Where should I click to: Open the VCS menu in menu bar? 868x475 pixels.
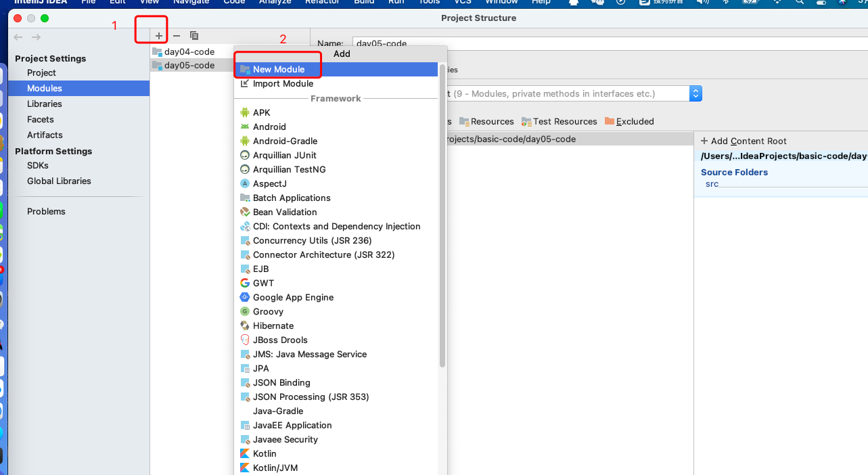click(x=463, y=2)
